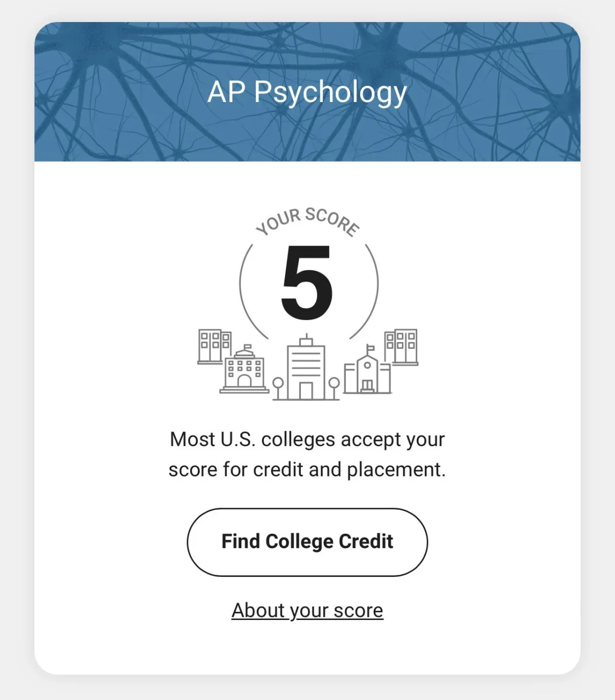615x700 pixels.
Task: Click the text about U.S. colleges accepting score
Action: point(307,454)
